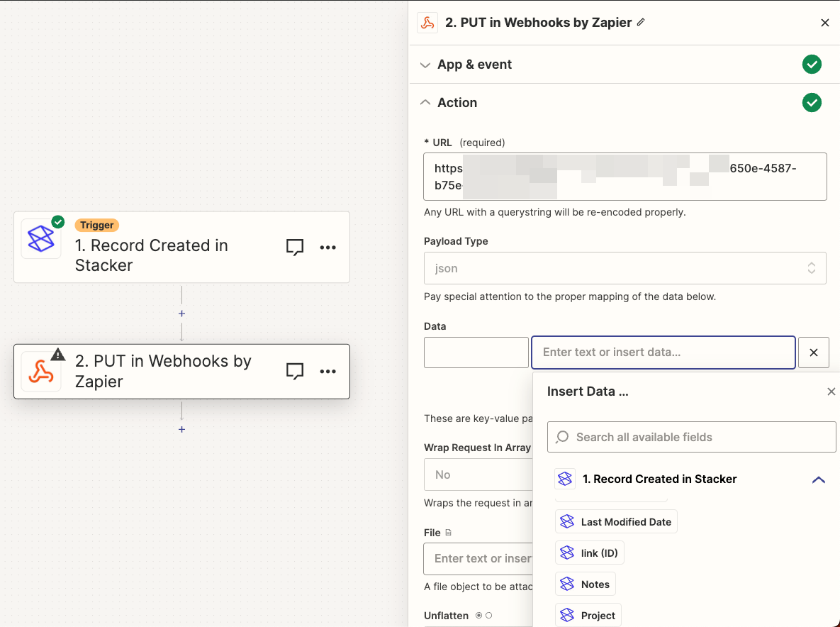Click the Webhooks app icon on step 2
The width and height of the screenshot is (840, 627).
pyautogui.click(x=41, y=372)
